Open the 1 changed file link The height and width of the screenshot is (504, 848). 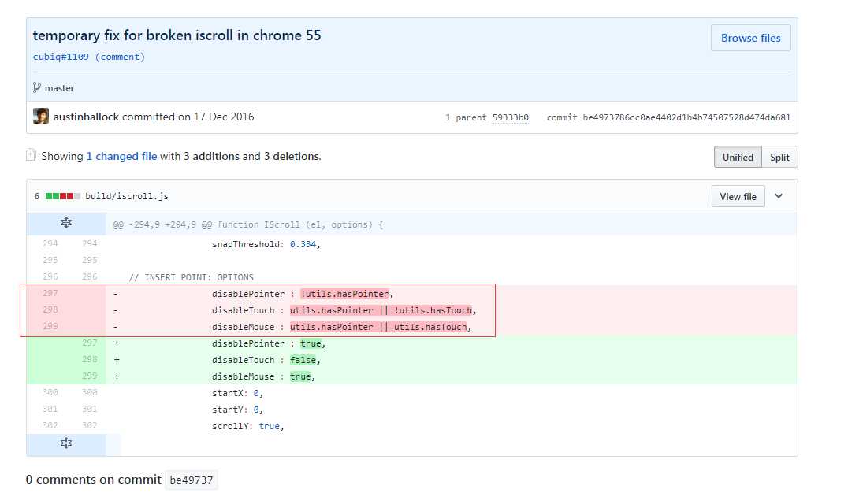121,156
